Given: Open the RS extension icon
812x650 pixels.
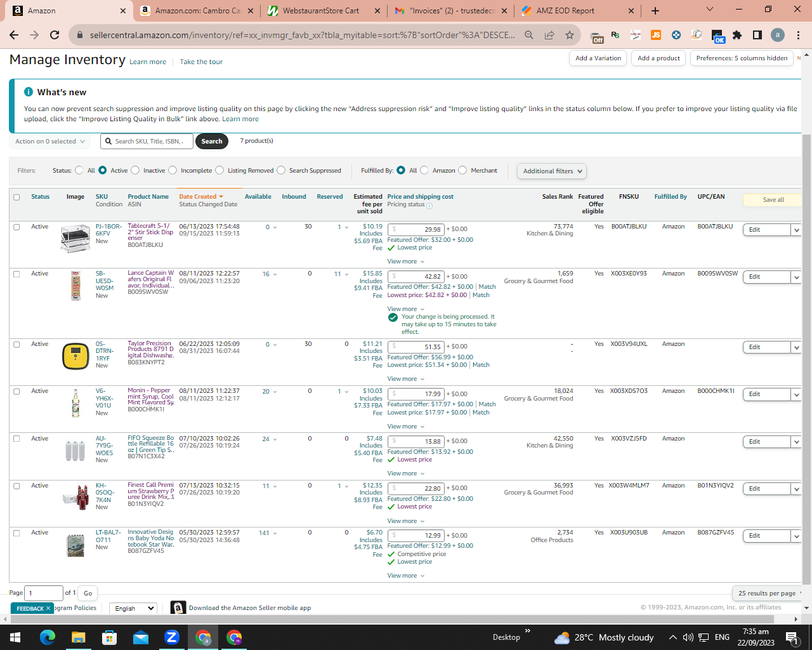Looking at the screenshot, I should tap(615, 35).
